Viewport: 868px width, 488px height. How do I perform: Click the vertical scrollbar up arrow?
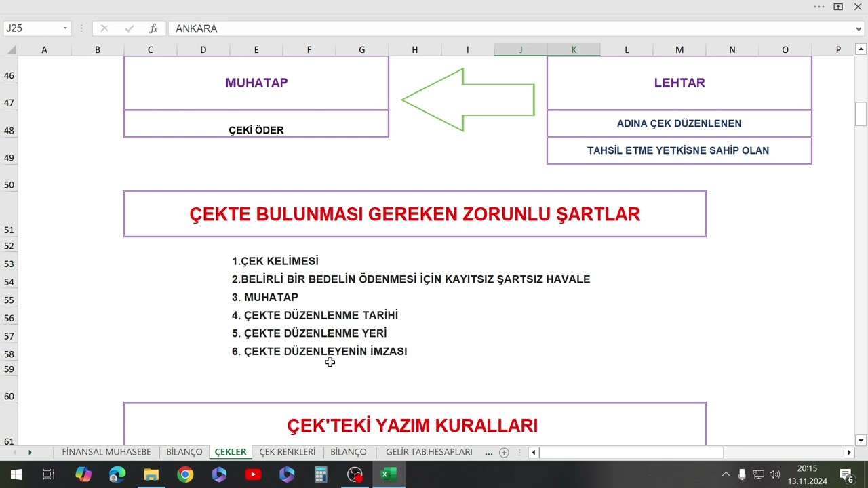[x=861, y=50]
